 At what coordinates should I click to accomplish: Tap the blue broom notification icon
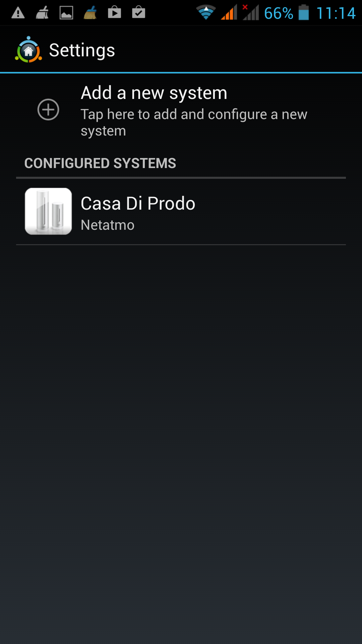pyautogui.click(x=90, y=13)
